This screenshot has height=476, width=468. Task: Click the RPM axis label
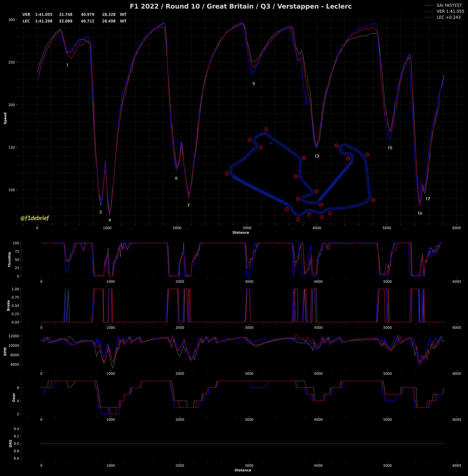5,351
